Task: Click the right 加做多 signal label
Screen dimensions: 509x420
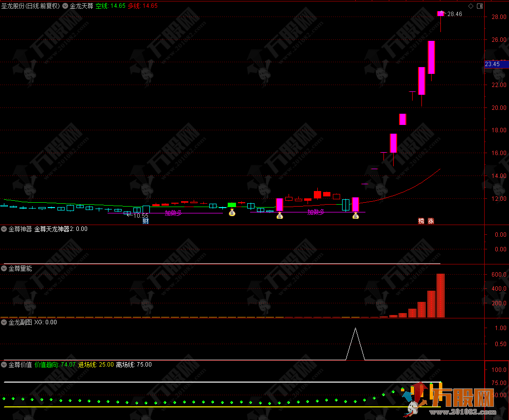Action: coord(316,212)
